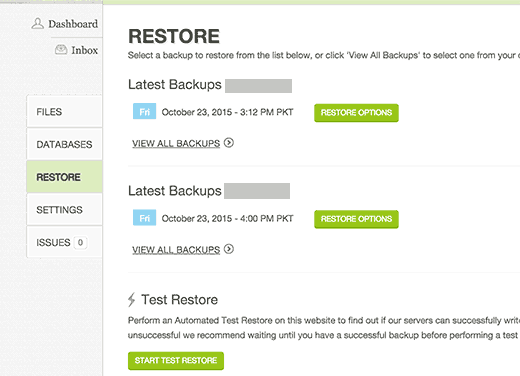The height and width of the screenshot is (376, 520).
Task: Click the second Latest Backups heading
Action: pyautogui.click(x=175, y=191)
